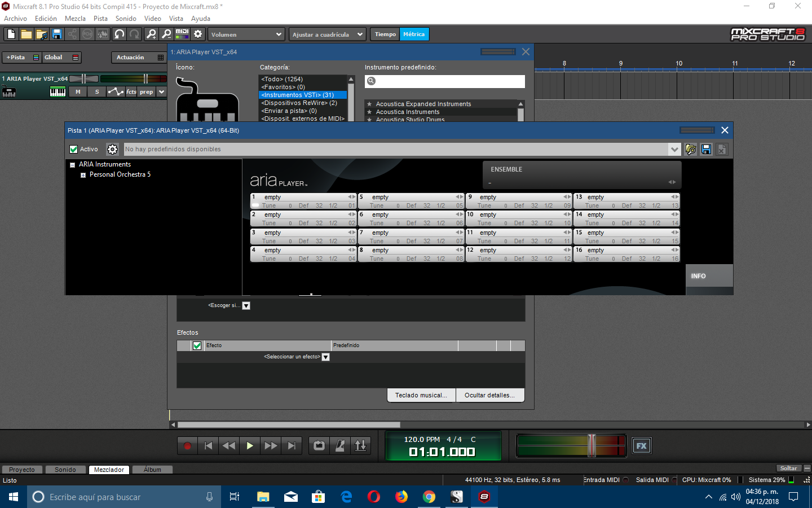Click the Ocultar detalles... button
The image size is (812, 508).
[490, 395]
